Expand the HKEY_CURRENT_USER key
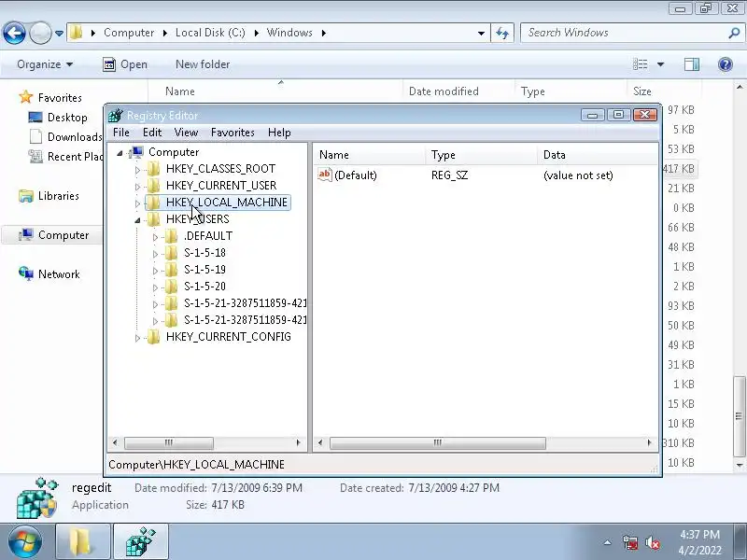Screen dimensions: 747x560 click(x=137, y=186)
